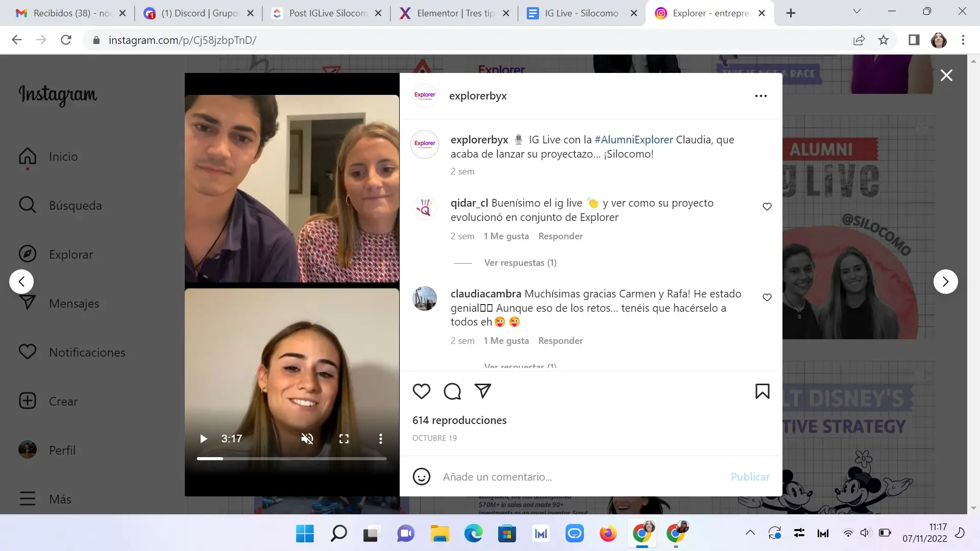The height and width of the screenshot is (551, 980).
Task: Open video more options menu
Action: 381,439
